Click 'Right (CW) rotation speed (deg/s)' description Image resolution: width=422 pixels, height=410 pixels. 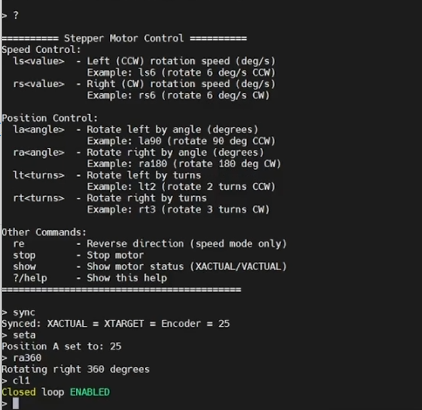coord(181,84)
